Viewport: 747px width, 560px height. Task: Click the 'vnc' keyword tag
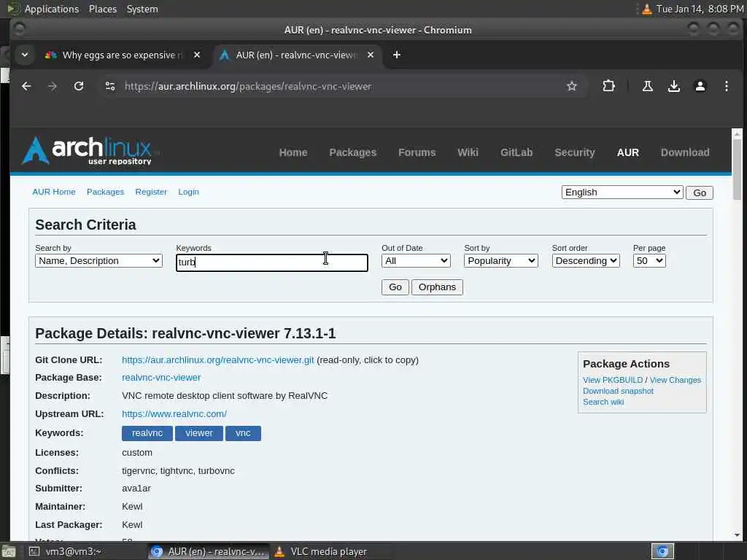[x=243, y=433]
